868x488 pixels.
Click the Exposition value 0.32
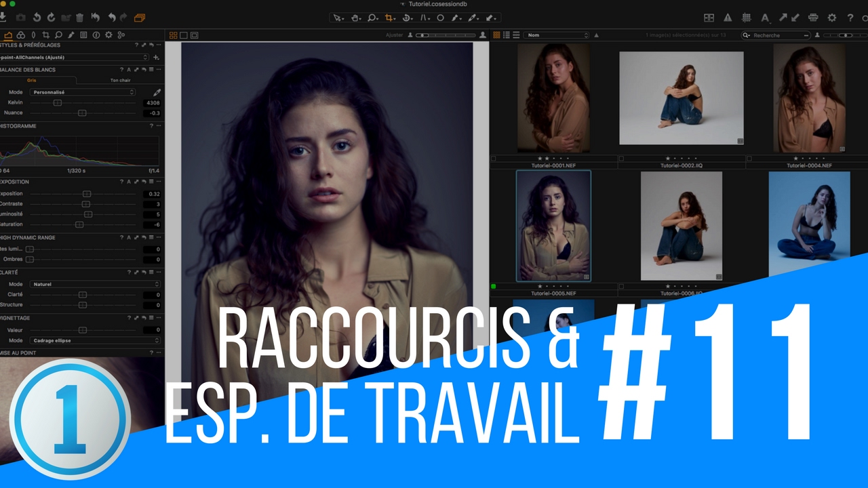pos(152,194)
